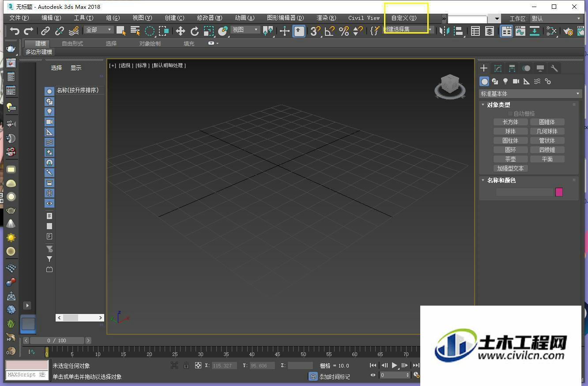
Task: Toggle the Angle Snap button
Action: (329, 31)
